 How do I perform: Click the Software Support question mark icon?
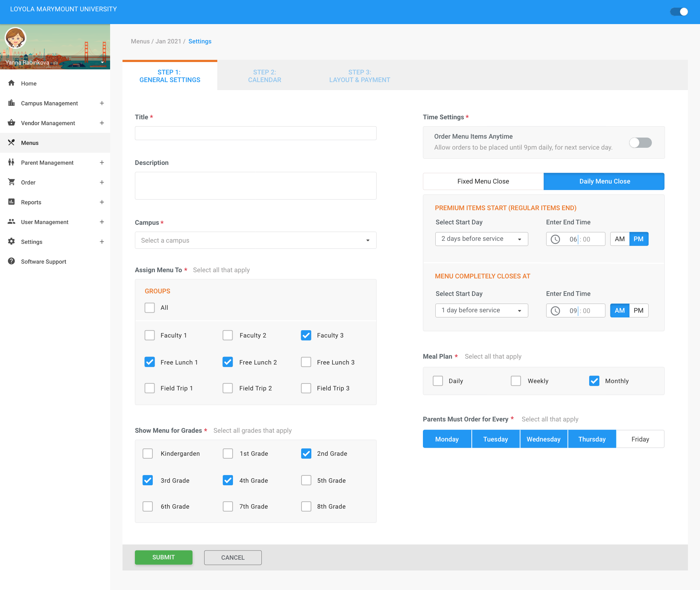[x=11, y=261]
